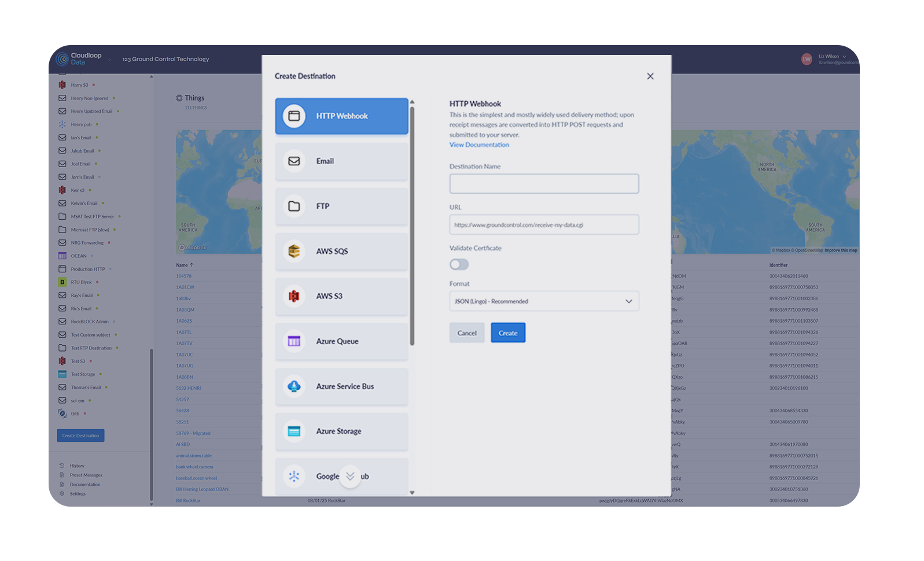Click into the URL input field
This screenshot has width=924, height=561.
pyautogui.click(x=544, y=224)
